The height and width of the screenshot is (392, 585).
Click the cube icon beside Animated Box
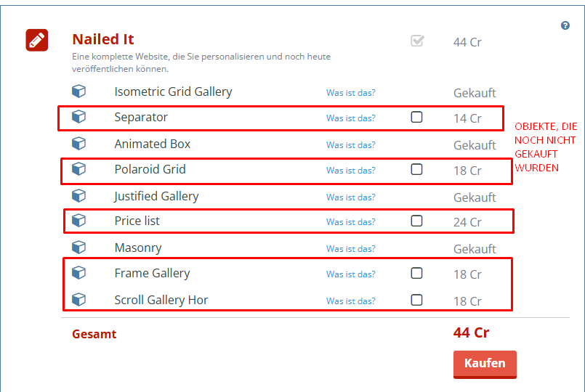[x=78, y=144]
